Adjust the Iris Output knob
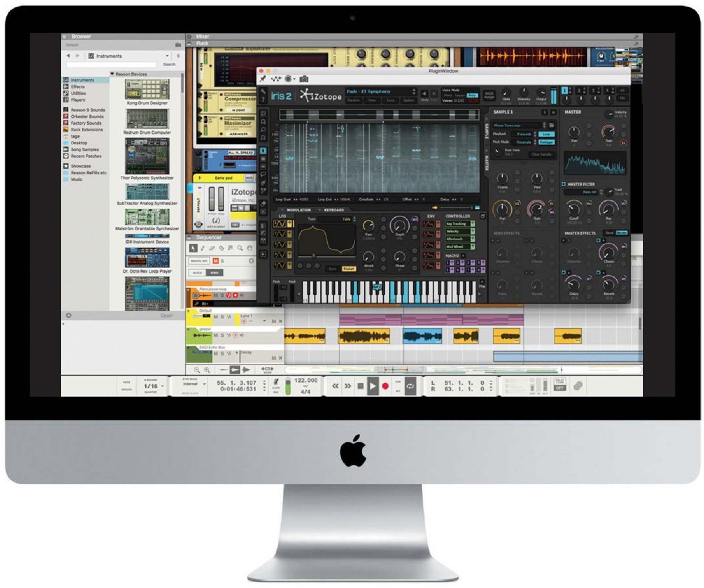Screen dimensions: 704x588 click(x=541, y=92)
